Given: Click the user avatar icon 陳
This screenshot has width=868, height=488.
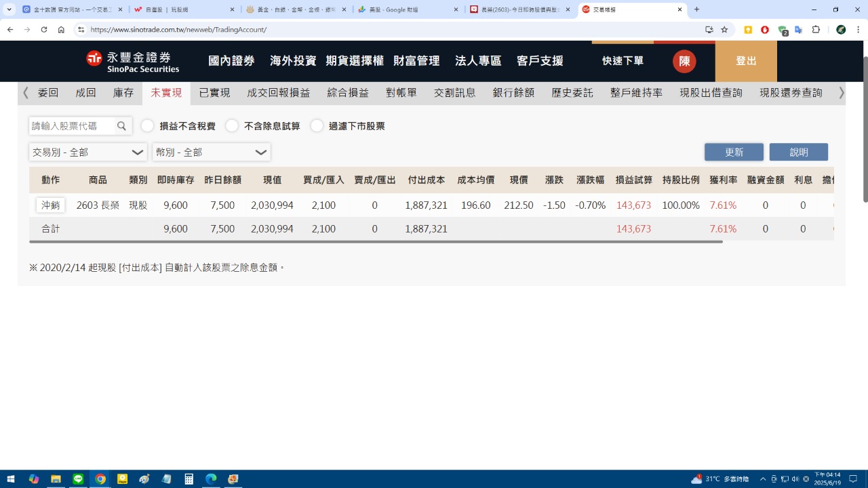Looking at the screenshot, I should (x=684, y=61).
